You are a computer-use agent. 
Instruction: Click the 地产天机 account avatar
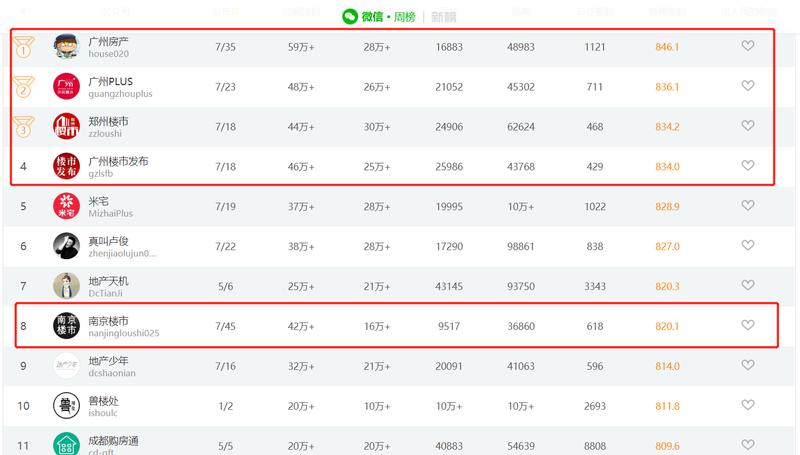coord(66,286)
